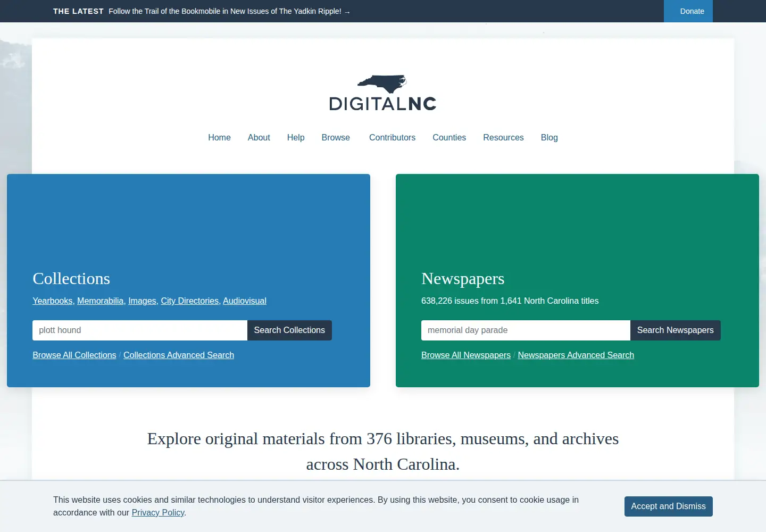The image size is (766, 532).
Task: Open the Yadkin Ripple bookmobile announcement
Action: pos(229,11)
